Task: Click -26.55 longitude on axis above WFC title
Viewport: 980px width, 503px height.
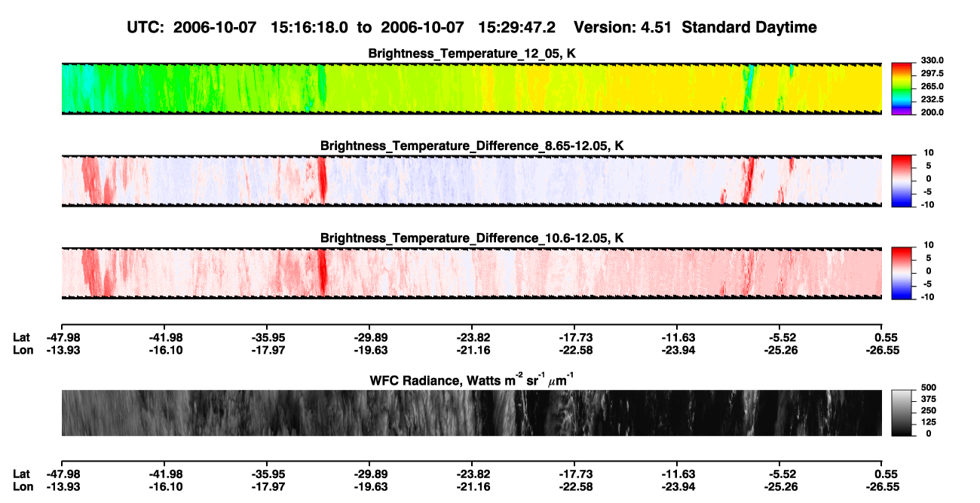Action: click(x=882, y=350)
